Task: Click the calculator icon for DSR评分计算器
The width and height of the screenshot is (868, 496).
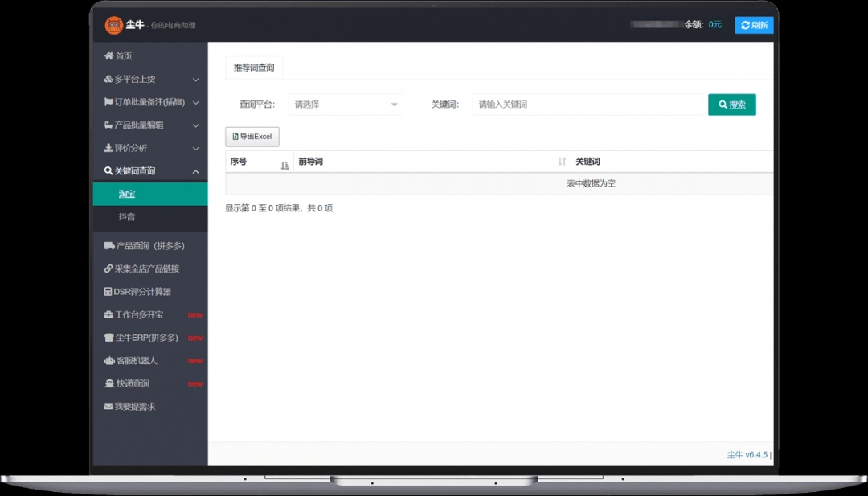Action: (x=108, y=292)
